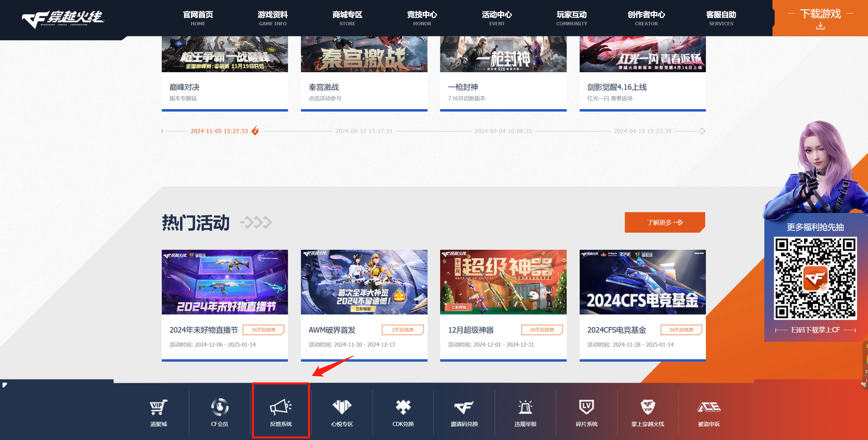This screenshot has width=868, height=440.
Task: Open the 创作者中心 CREATOR menu
Action: [646, 18]
